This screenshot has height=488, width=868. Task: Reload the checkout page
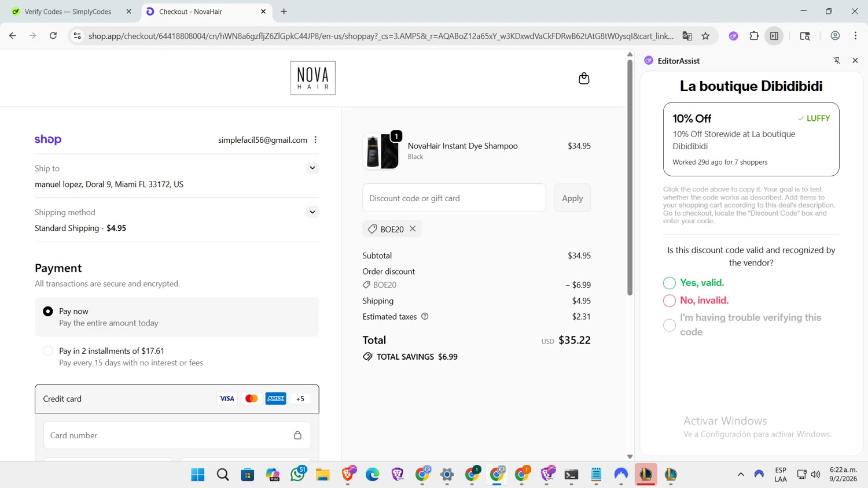point(53,36)
